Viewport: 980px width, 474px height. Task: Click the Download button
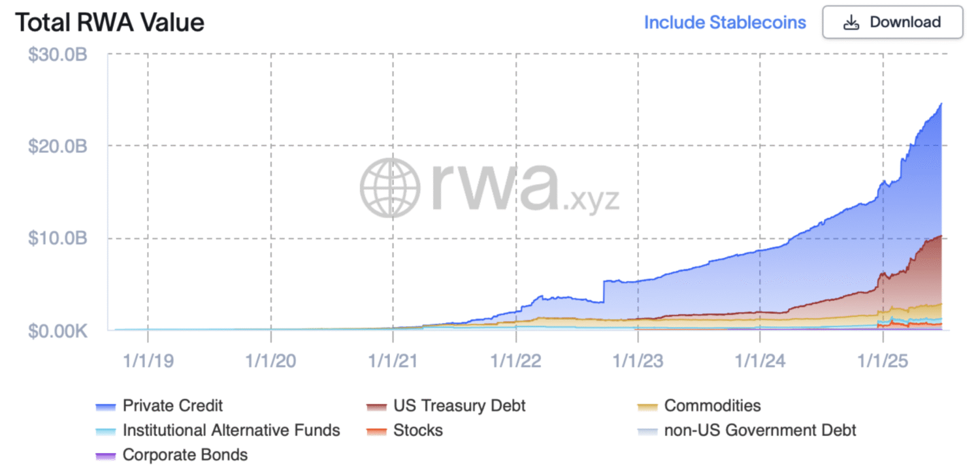[892, 22]
